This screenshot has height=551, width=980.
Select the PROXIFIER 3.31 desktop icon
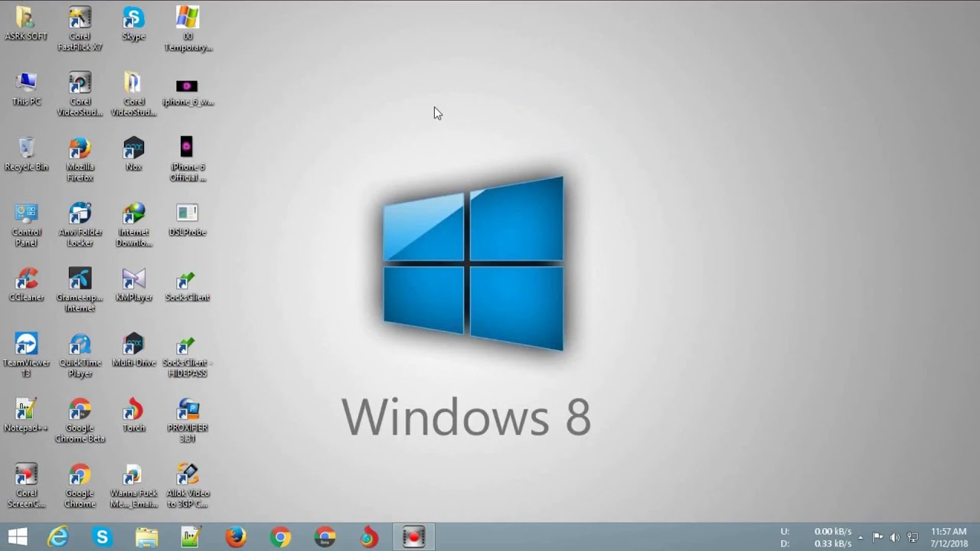(188, 420)
